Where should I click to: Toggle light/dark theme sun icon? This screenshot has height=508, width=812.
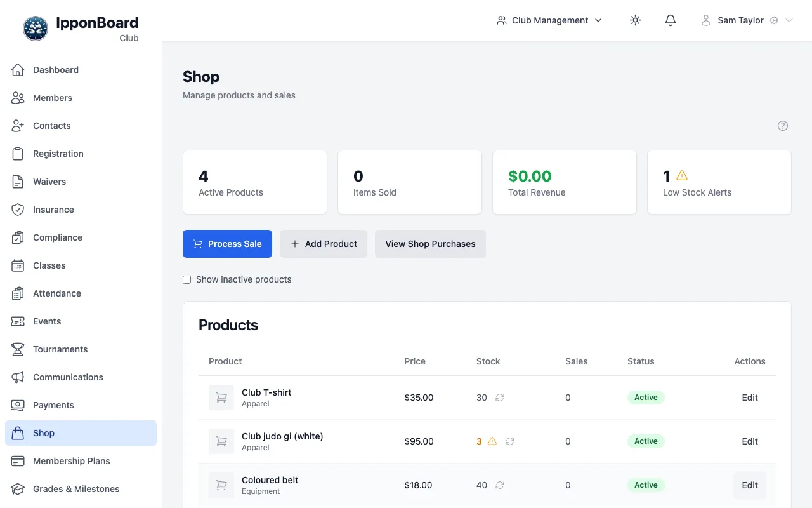635,20
